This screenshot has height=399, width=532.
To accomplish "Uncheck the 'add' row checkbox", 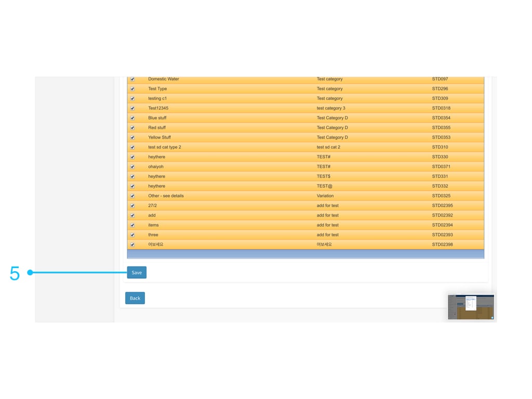I will pos(132,216).
